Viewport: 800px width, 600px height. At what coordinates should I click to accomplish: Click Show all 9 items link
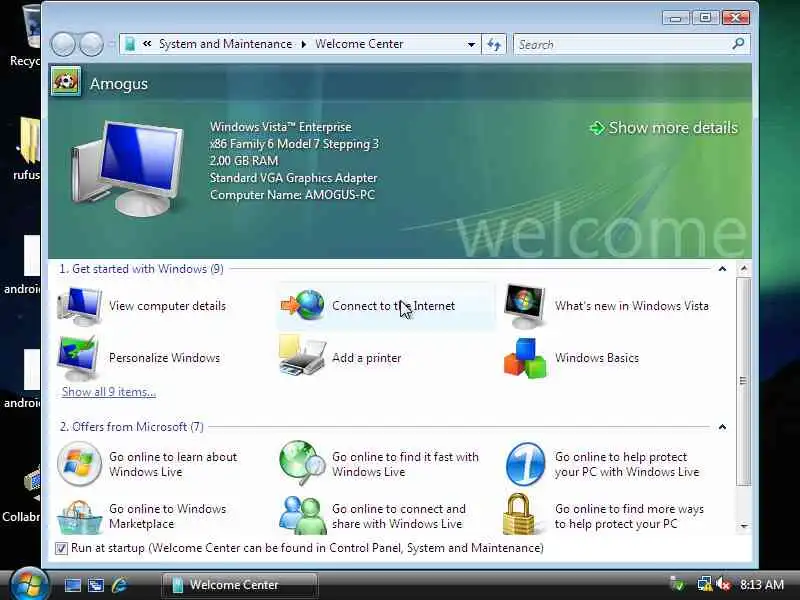(x=109, y=392)
